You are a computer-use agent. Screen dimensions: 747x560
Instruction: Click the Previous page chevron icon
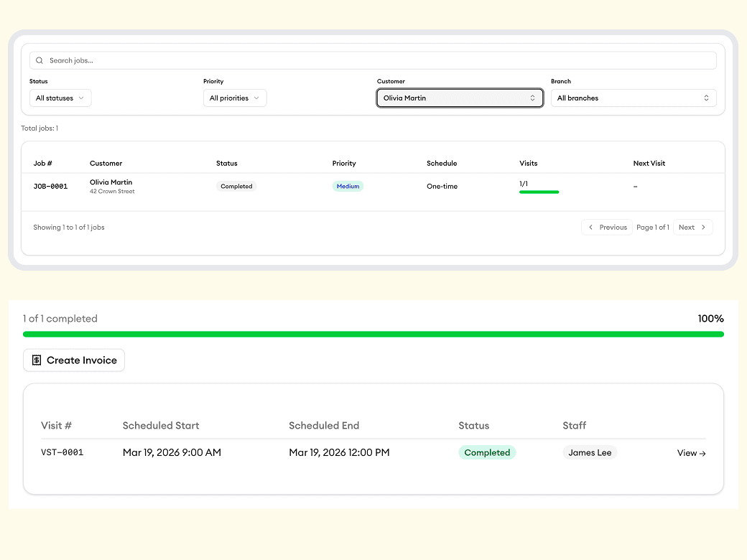[591, 228]
